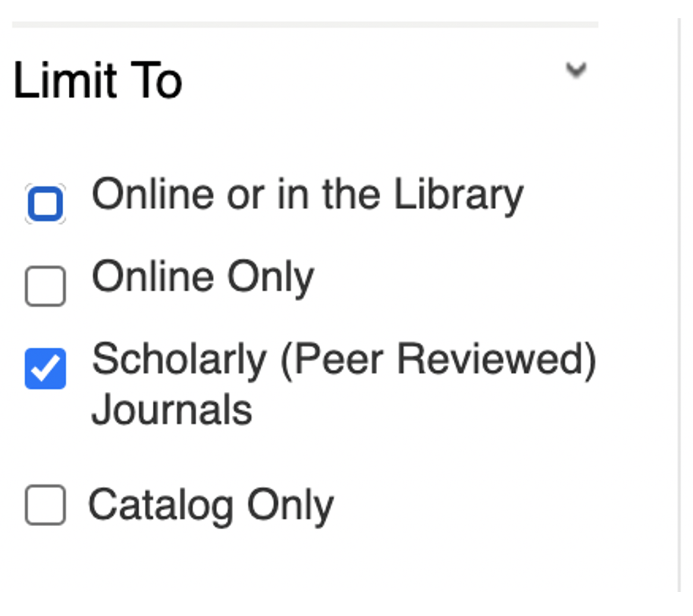Image resolution: width=693 pixels, height=616 pixels.
Task: Click the word "Journals" on the wrapped line
Action: pos(172,410)
